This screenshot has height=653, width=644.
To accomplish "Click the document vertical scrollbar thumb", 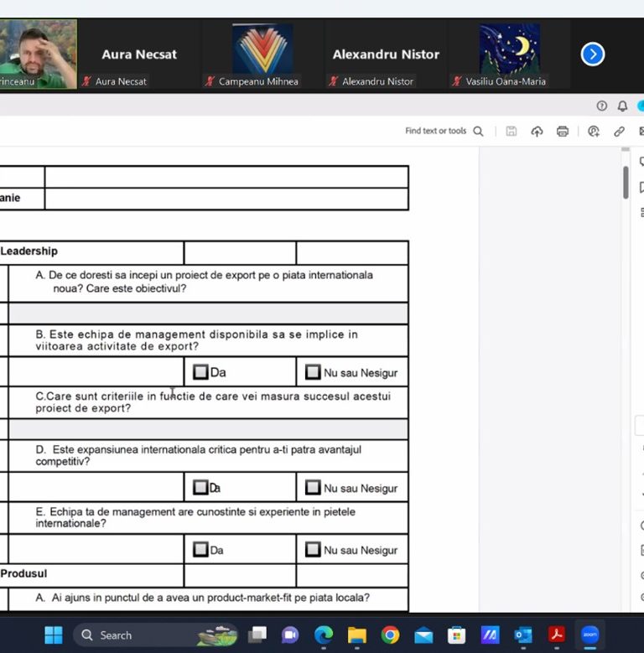I will [626, 182].
